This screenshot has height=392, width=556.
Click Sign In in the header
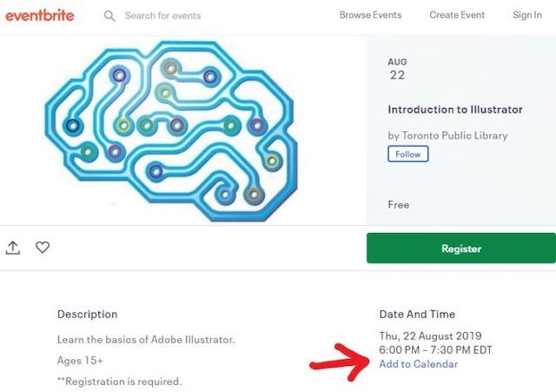(526, 16)
